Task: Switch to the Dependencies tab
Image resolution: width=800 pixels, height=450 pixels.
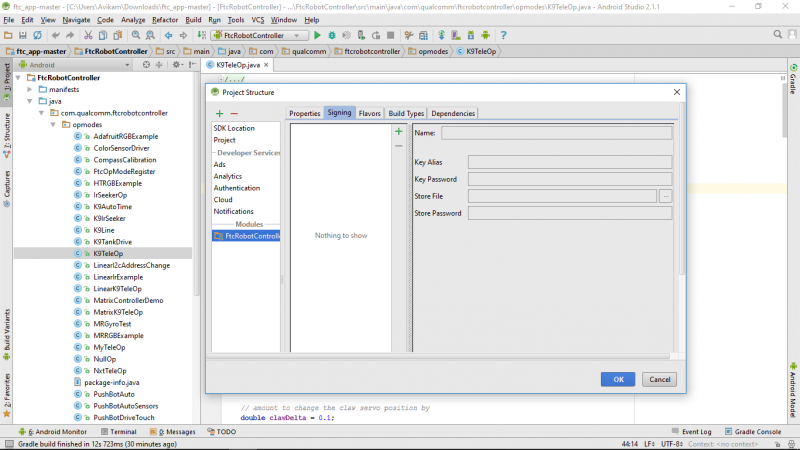Action: tap(452, 113)
